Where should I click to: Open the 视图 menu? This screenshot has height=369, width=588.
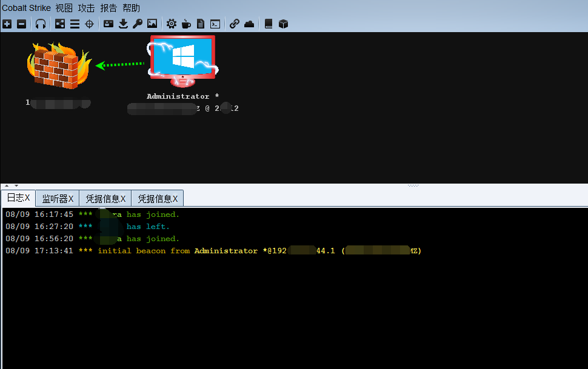click(64, 8)
